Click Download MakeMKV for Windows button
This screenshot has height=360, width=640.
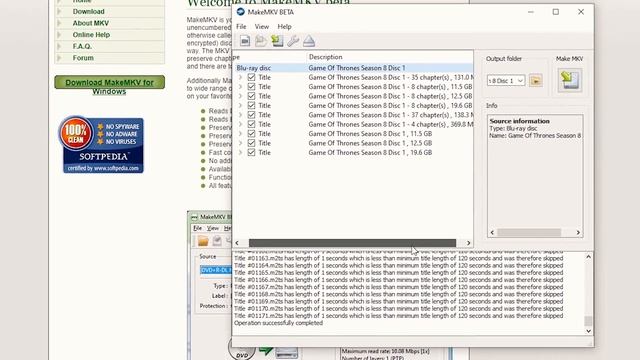pyautogui.click(x=109, y=82)
